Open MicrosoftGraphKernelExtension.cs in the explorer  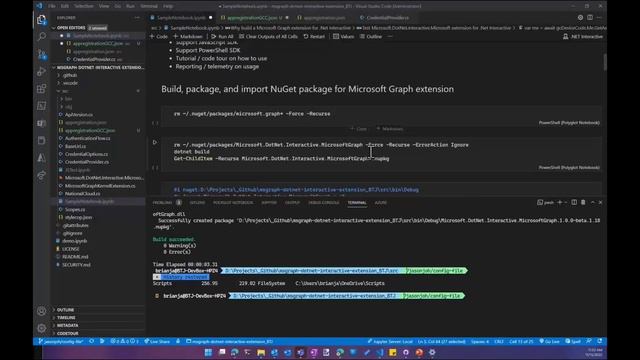coord(100,186)
